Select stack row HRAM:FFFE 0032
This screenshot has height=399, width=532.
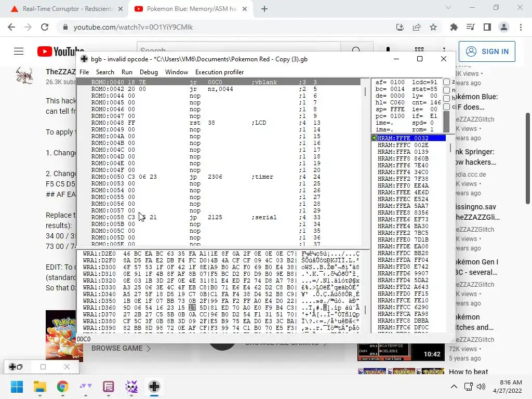click(409, 138)
